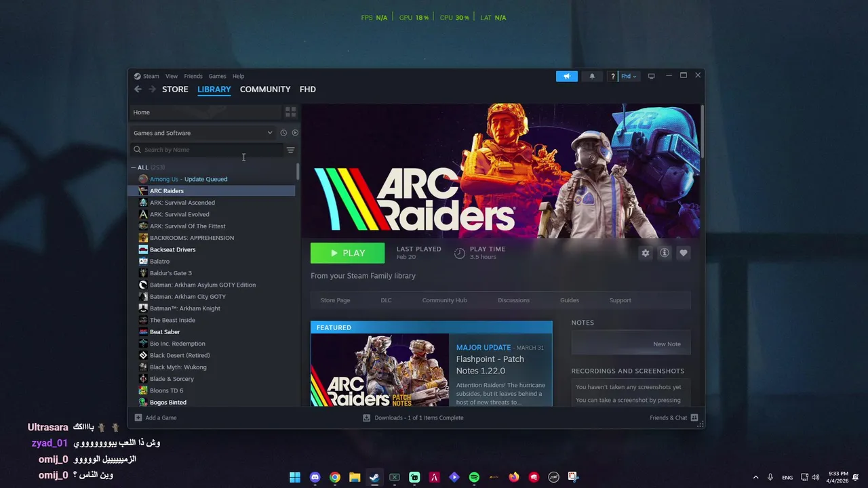868x488 pixels.
Task: Open advanced library filter options icon
Action: pos(290,150)
